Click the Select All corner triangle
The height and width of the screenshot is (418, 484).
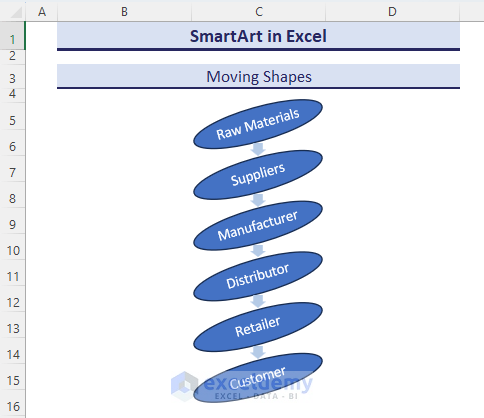point(16,12)
